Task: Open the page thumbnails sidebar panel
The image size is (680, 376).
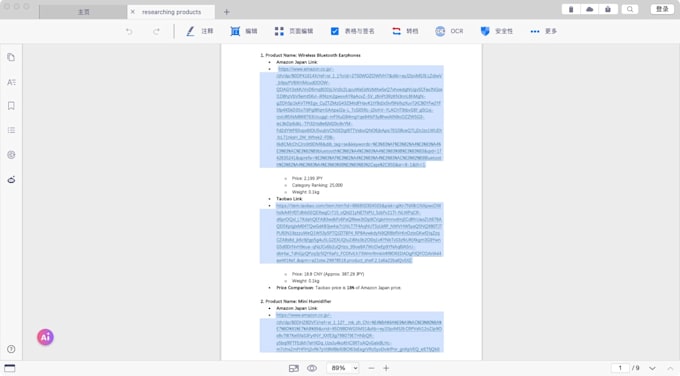Action: (x=11, y=57)
